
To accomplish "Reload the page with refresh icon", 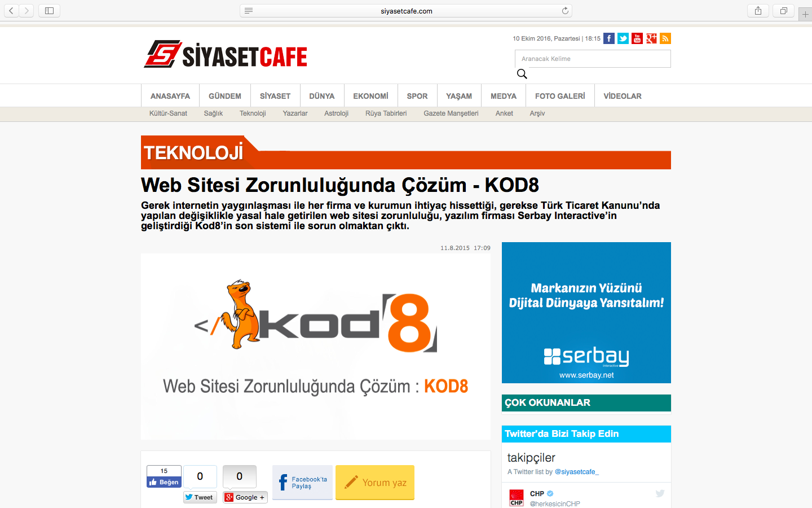I will tap(565, 11).
